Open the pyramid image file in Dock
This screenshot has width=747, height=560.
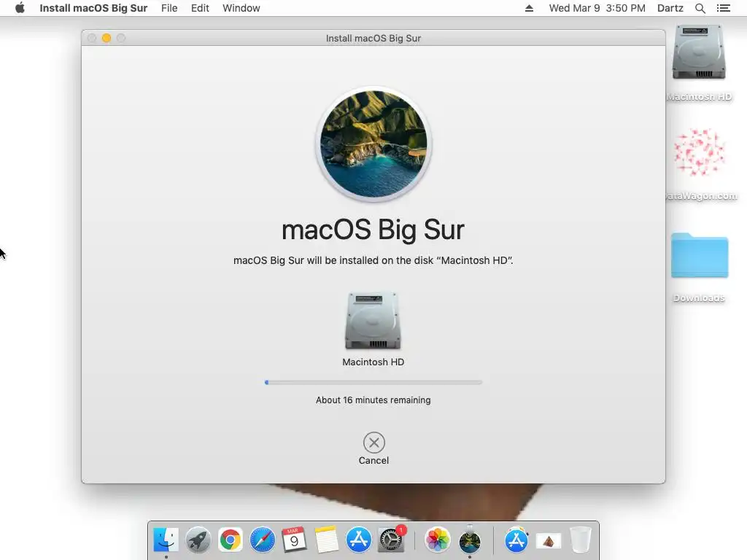[549, 541]
